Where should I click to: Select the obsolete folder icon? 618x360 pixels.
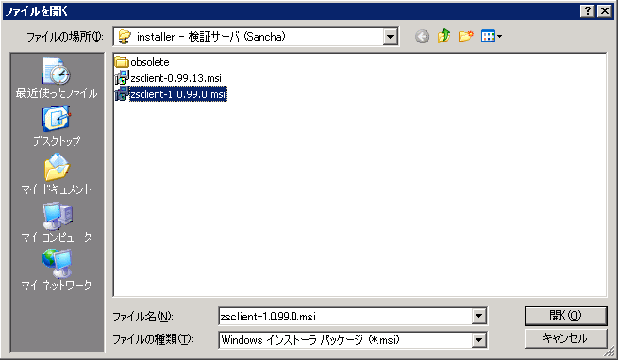point(121,62)
